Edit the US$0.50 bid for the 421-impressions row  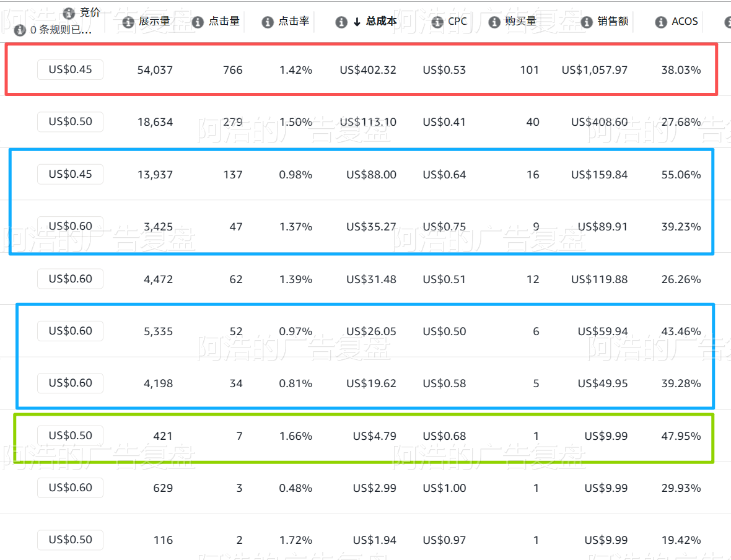click(71, 435)
